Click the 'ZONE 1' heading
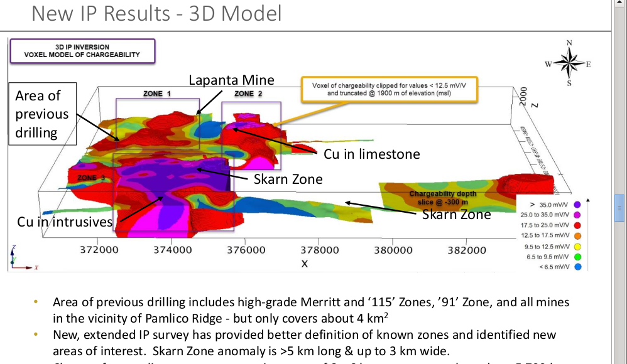The height and width of the screenshot is (364, 627). point(157,94)
